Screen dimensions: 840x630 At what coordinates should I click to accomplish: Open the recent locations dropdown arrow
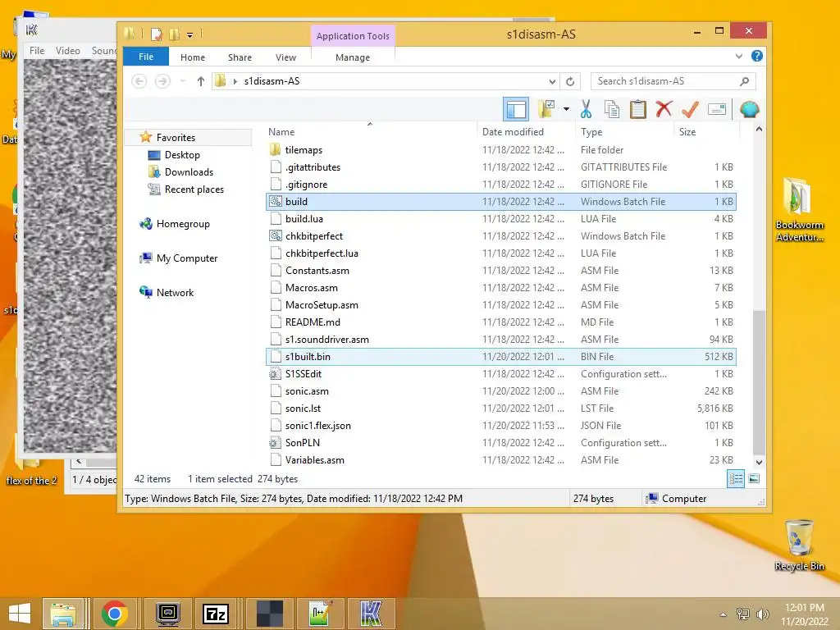click(x=183, y=81)
